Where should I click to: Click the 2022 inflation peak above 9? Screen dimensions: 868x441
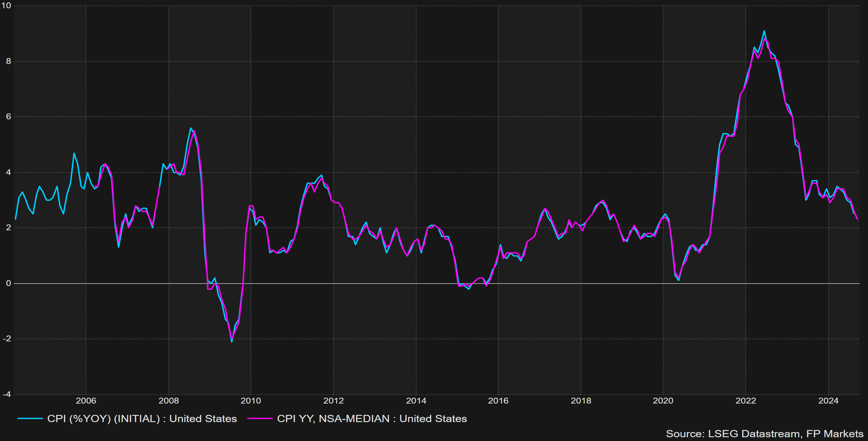pos(764,31)
